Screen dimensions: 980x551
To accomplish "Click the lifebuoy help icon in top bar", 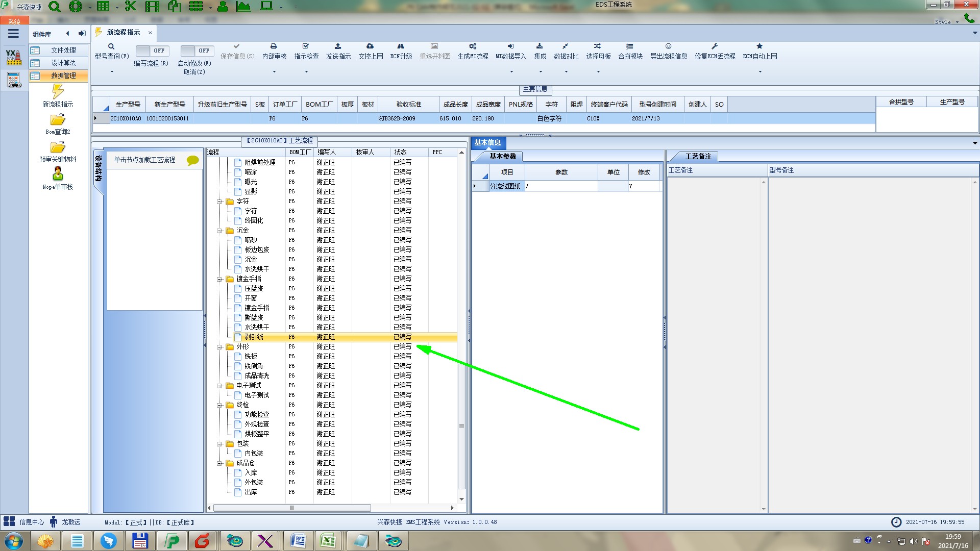I will pyautogui.click(x=76, y=7).
